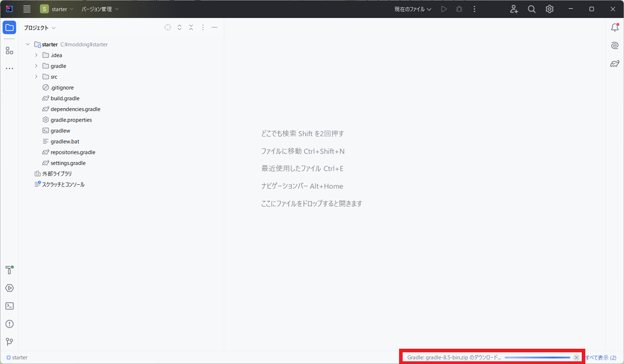The height and width of the screenshot is (364, 624).
Task: Click Expand All in project panel
Action: [180, 27]
